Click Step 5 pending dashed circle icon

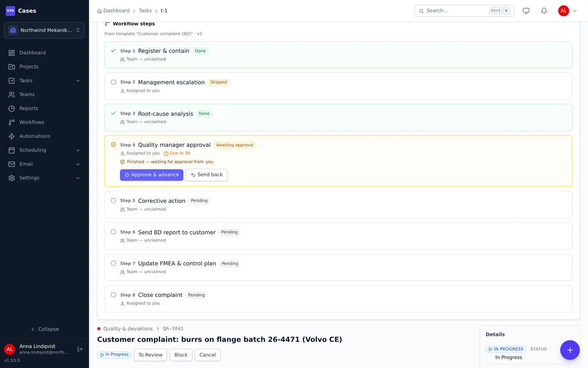(114, 201)
